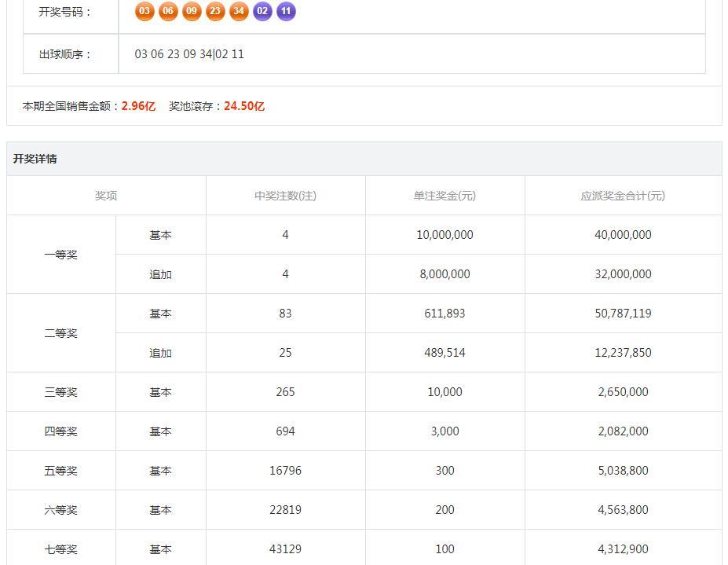Click the orange ball numbered 23
Viewport: 728px width, 565px height.
[x=215, y=11]
